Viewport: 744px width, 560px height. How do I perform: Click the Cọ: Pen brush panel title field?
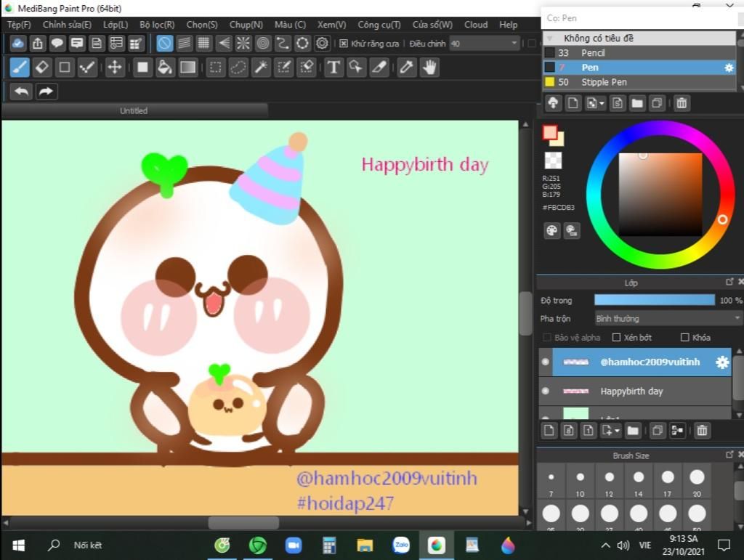639,18
